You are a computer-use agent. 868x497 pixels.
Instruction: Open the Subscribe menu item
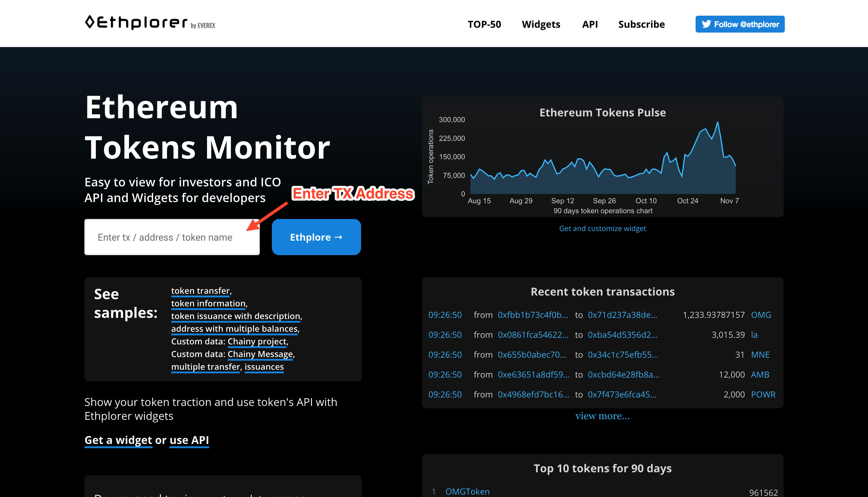tap(641, 24)
